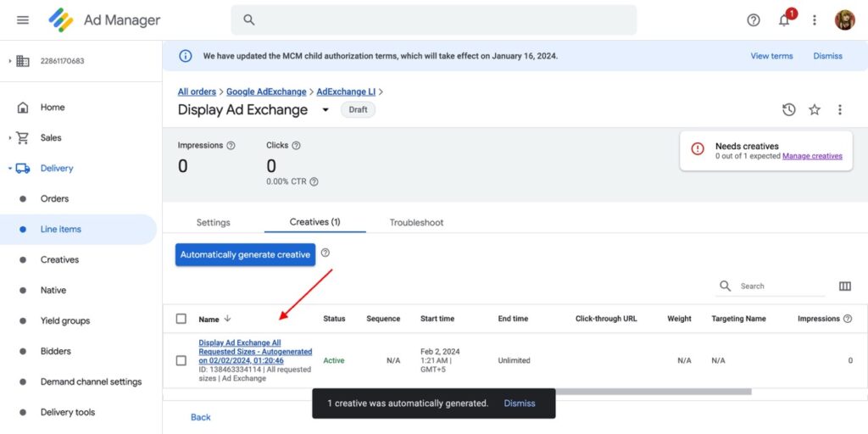868x434 pixels.
Task: Click the column chooser icon
Action: coord(844,287)
